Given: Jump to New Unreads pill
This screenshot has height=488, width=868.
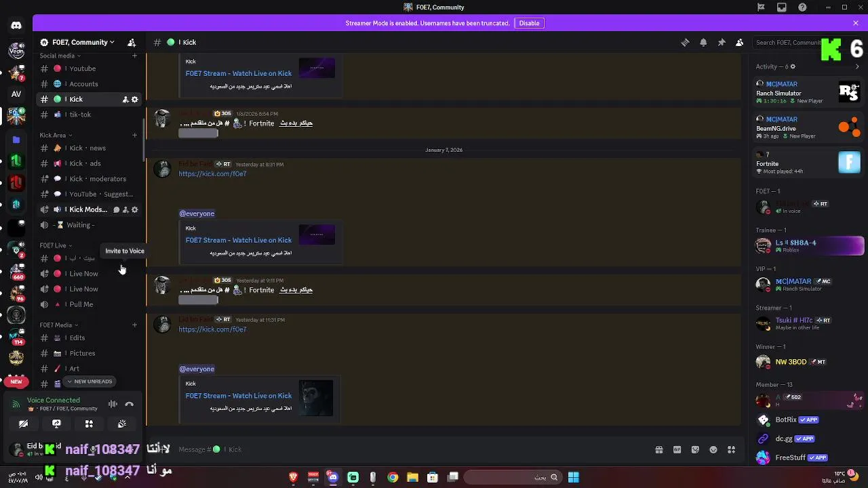Looking at the screenshot, I should [90, 382].
